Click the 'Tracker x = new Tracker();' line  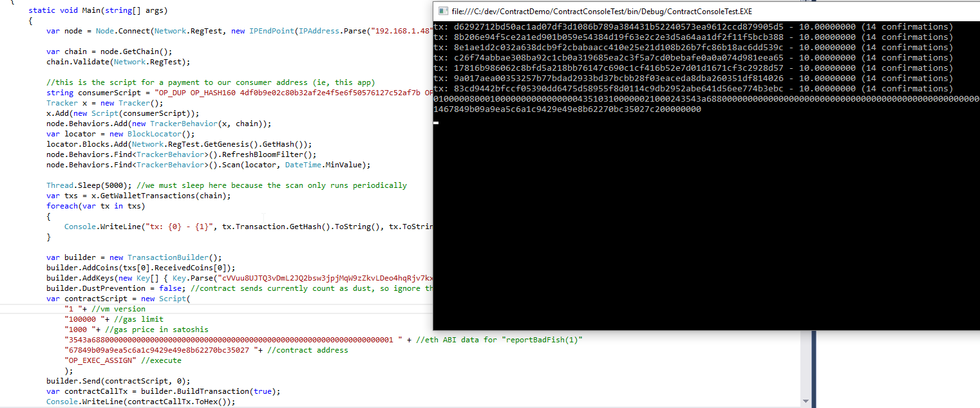(105, 103)
